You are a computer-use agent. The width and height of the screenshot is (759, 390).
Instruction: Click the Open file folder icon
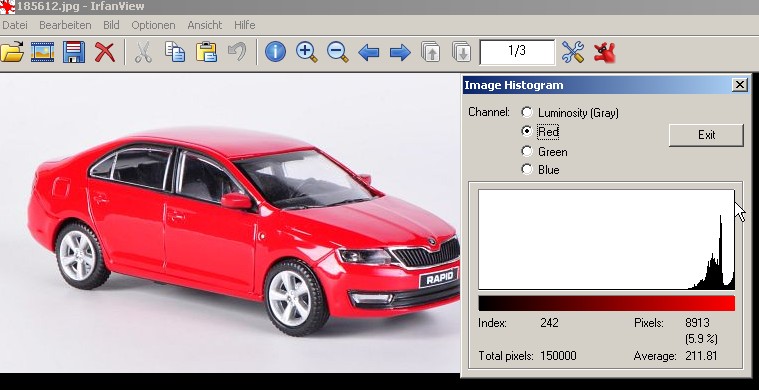[12, 52]
